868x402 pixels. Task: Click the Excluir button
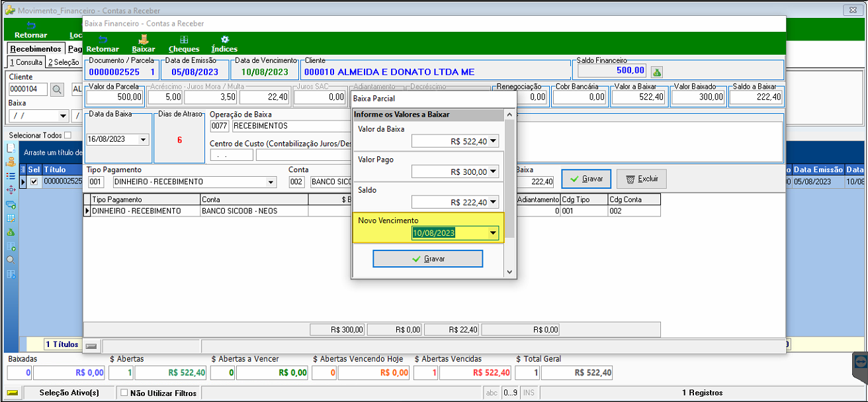pyautogui.click(x=641, y=179)
